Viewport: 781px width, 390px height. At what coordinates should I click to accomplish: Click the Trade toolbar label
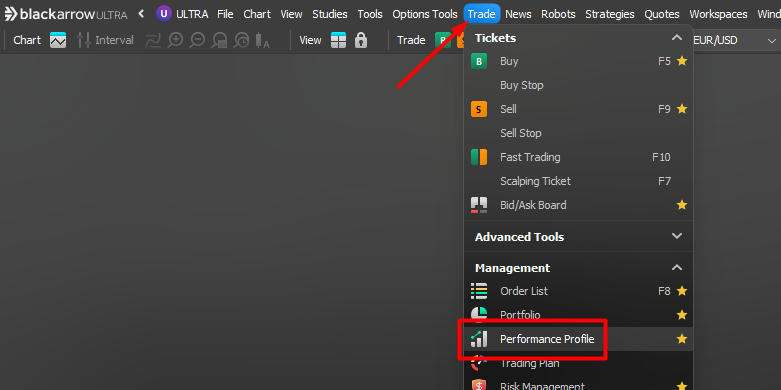click(x=411, y=40)
